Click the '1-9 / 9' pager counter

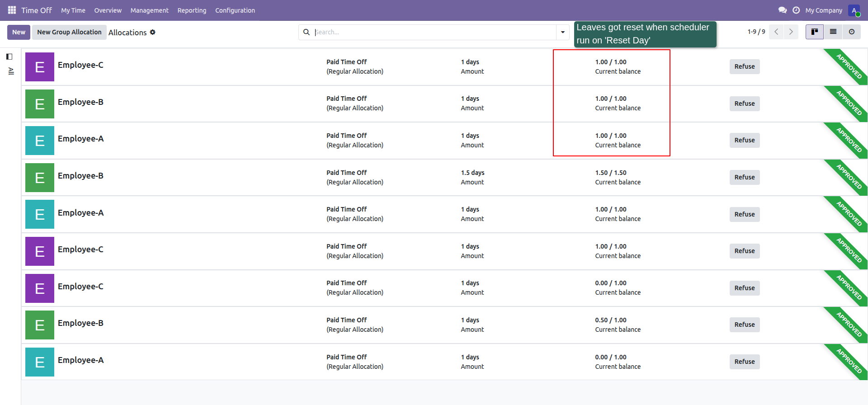point(756,32)
